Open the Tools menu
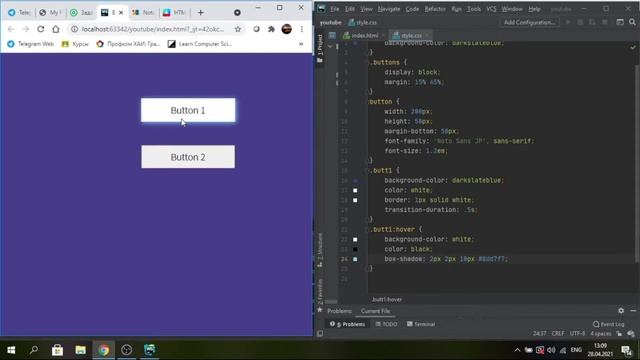 pos(474,9)
